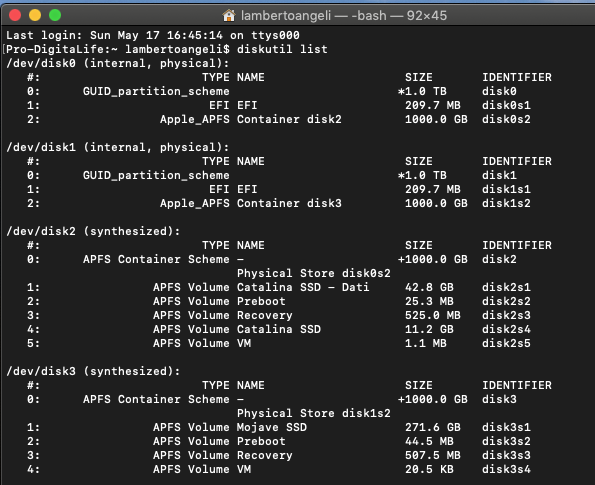Click size '+1000.0 GB' in disk2 row

pos(433,259)
